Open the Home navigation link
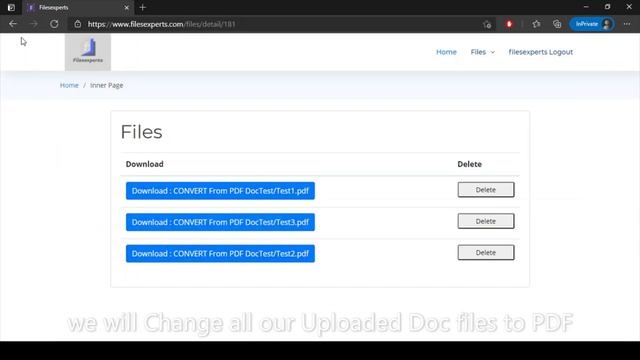Viewport: 640px width, 360px height. pyautogui.click(x=446, y=52)
